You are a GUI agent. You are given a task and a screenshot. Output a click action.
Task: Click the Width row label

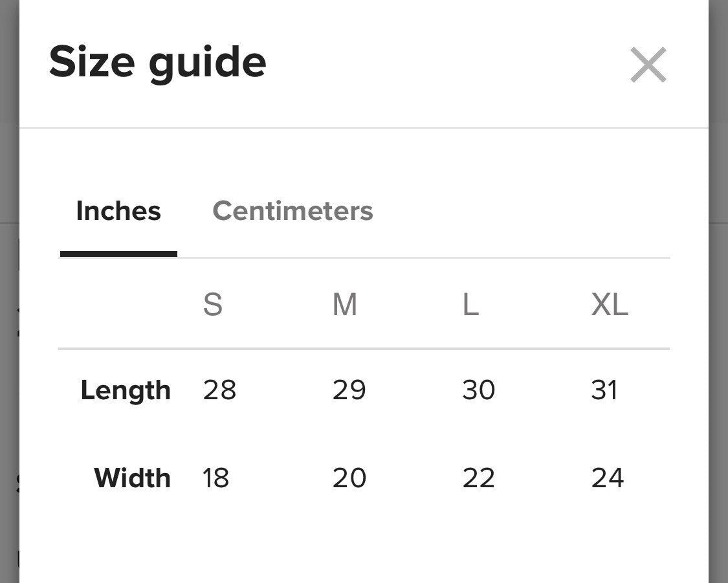pyautogui.click(x=132, y=478)
